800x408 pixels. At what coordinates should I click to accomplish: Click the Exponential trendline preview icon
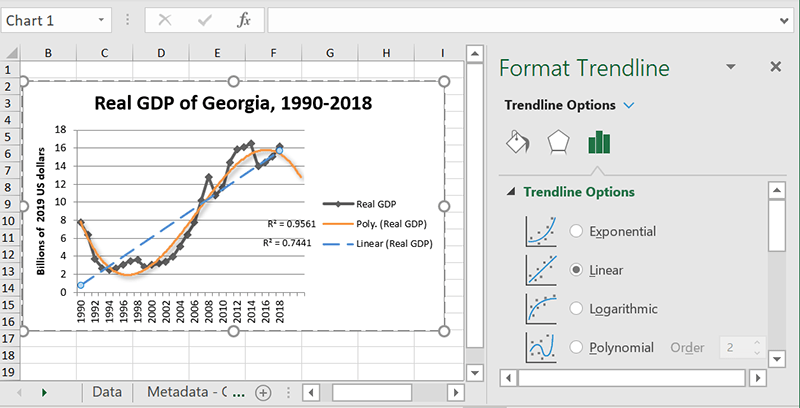(541, 232)
